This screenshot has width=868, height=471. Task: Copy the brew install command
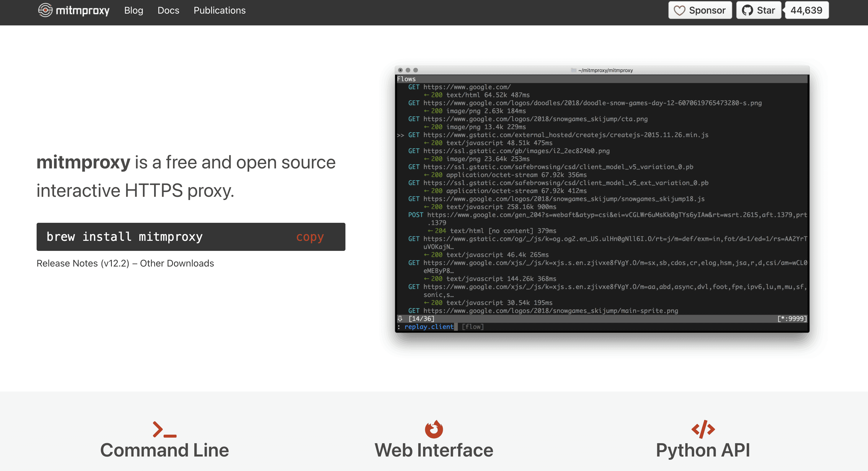310,237
